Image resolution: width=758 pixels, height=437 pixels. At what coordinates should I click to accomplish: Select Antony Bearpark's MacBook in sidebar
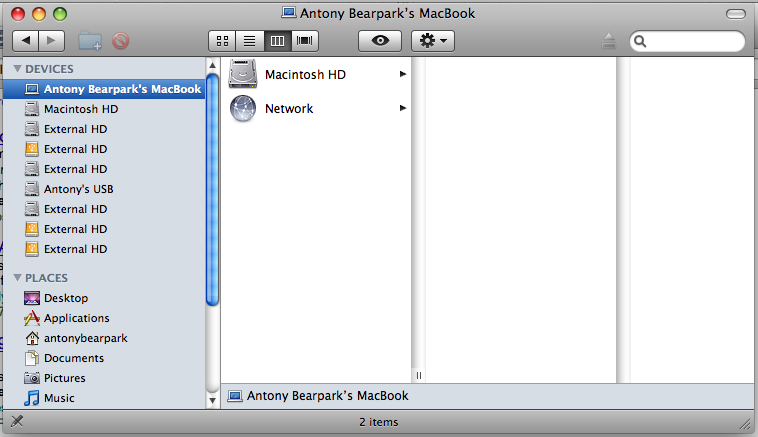104,89
